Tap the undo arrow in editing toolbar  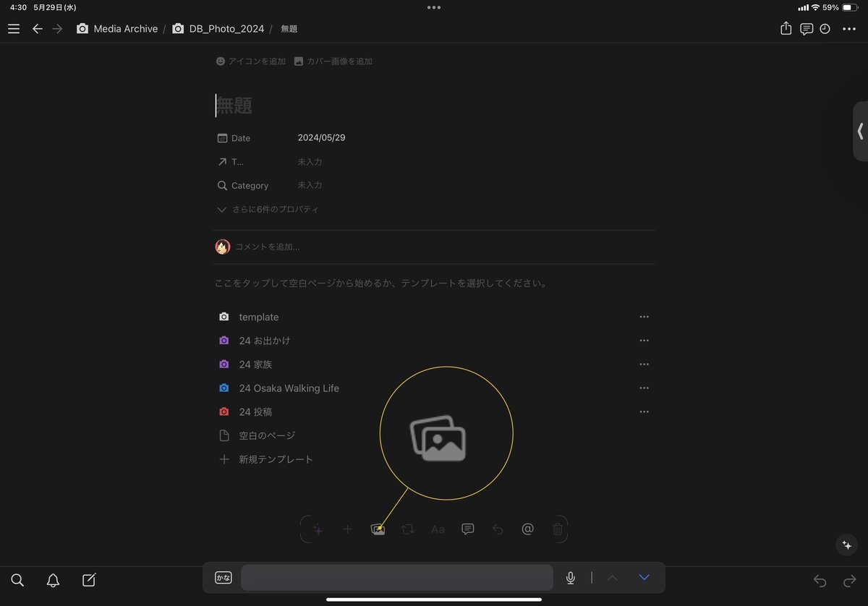coord(498,529)
